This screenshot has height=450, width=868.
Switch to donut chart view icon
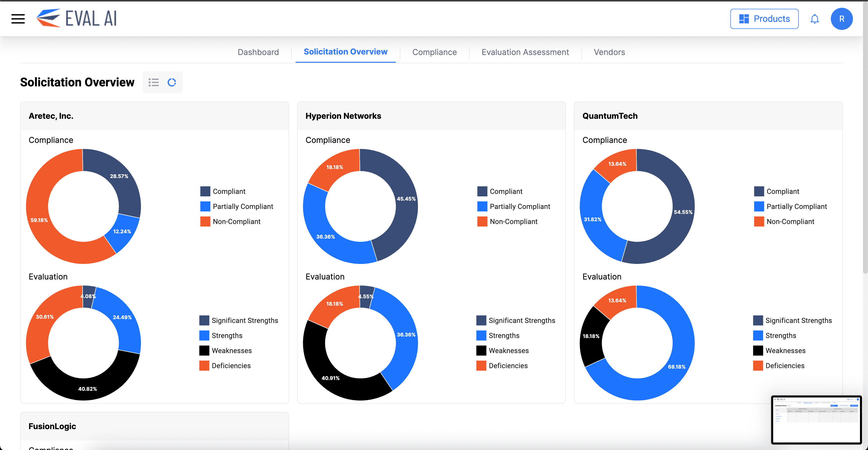[x=172, y=82]
